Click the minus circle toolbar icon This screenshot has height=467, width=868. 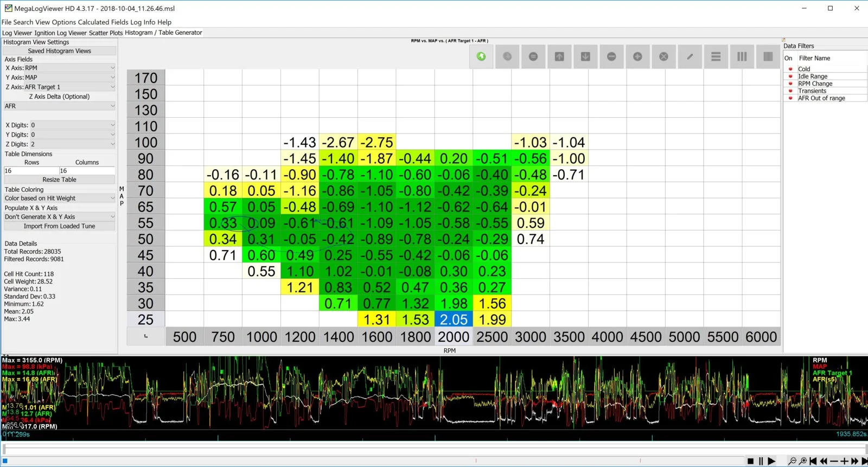click(x=611, y=56)
